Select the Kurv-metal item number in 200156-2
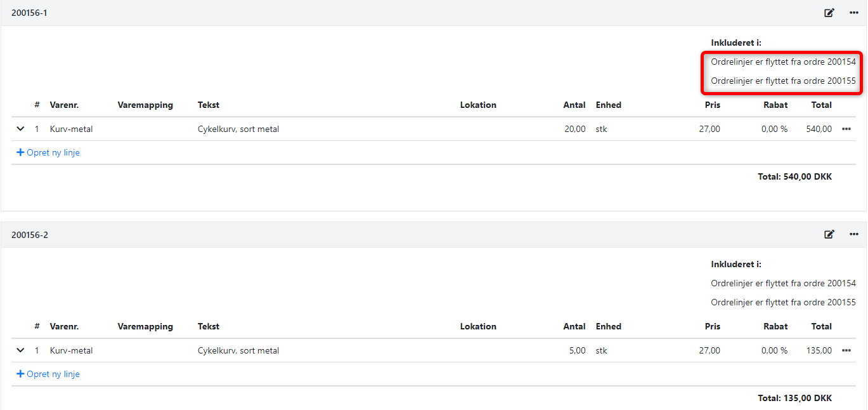This screenshot has height=410, width=868. (71, 350)
